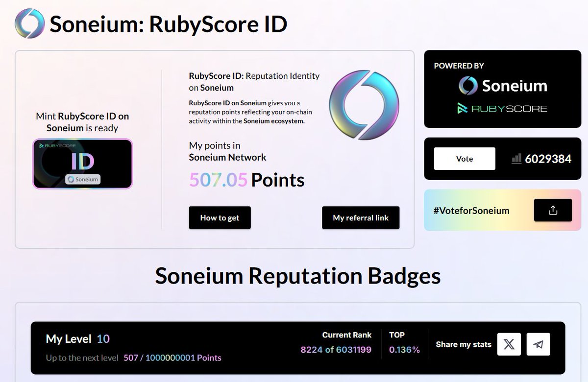
Task: Share my stats via Telegram
Action: [x=539, y=344]
